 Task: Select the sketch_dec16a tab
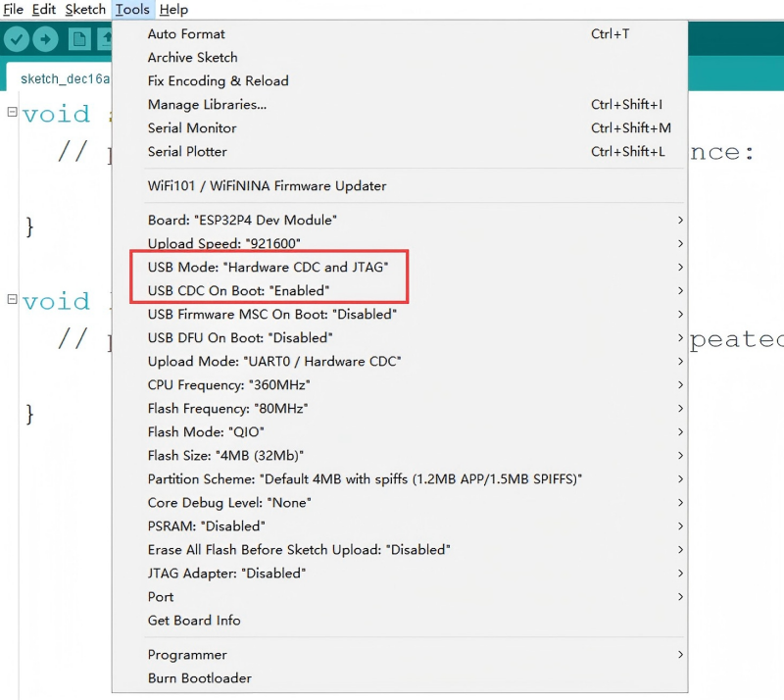pos(59,78)
